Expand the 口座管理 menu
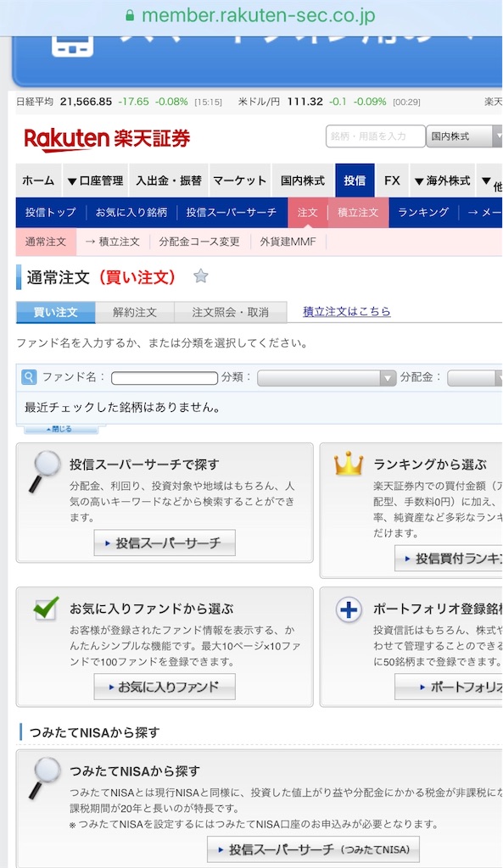503x868 pixels. coord(95,181)
